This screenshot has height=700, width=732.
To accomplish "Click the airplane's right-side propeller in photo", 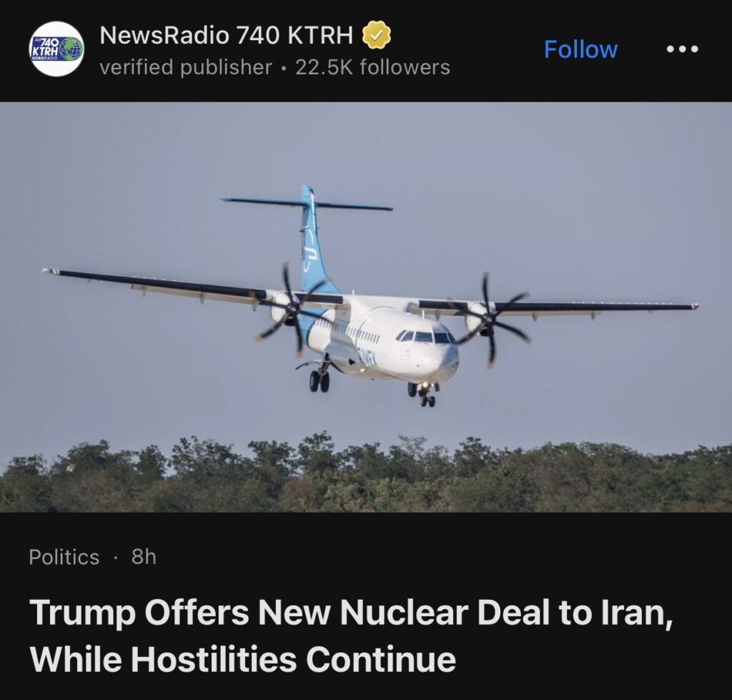I will 490,320.
